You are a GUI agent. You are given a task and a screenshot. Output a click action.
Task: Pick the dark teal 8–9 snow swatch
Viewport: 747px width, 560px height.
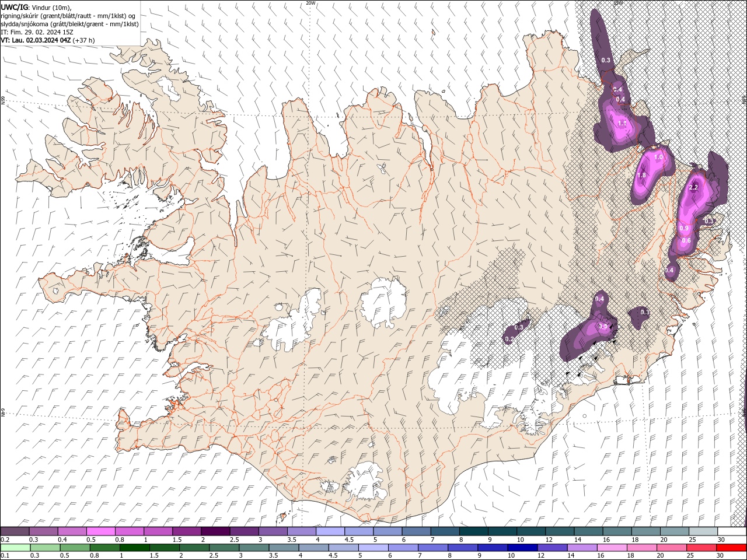[x=474, y=531]
